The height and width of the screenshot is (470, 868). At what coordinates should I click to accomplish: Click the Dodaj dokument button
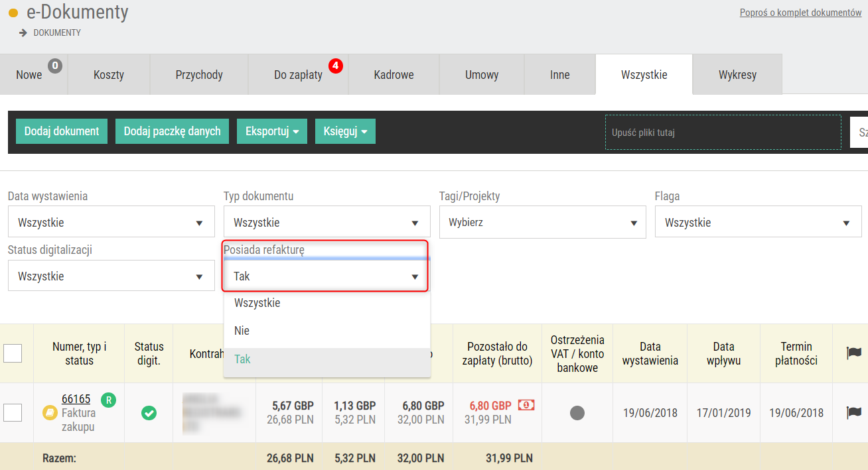pos(62,131)
